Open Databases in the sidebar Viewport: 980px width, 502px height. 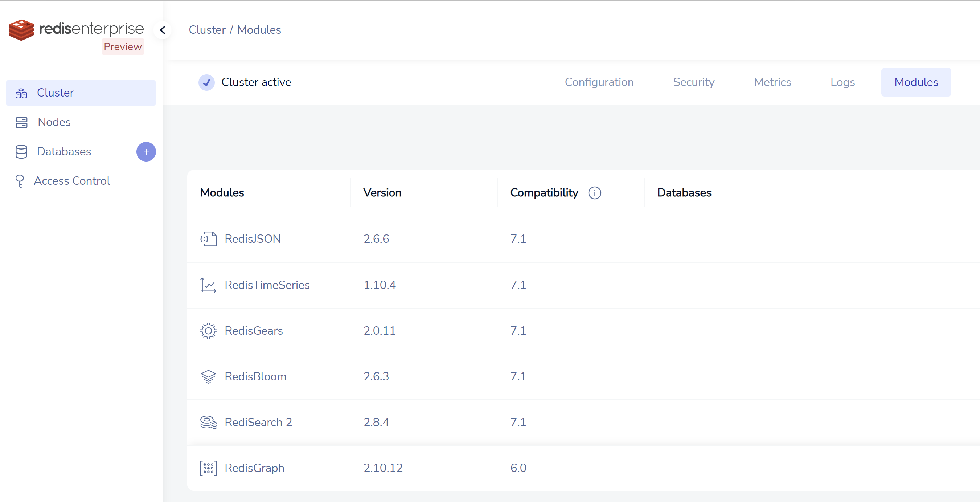point(64,151)
